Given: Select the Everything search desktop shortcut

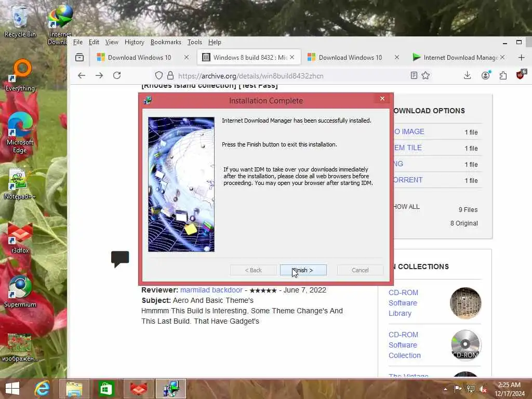Looking at the screenshot, I should coord(20,75).
